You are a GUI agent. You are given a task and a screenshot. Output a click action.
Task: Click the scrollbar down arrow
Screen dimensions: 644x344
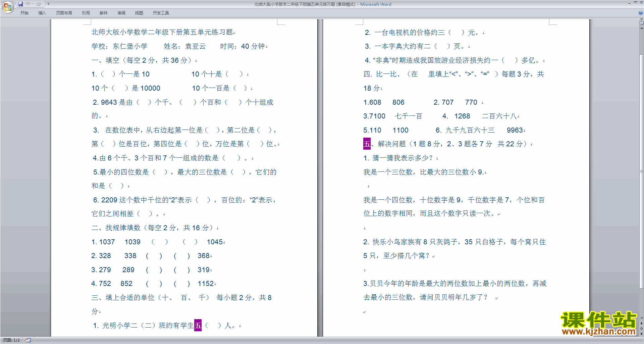point(641,318)
